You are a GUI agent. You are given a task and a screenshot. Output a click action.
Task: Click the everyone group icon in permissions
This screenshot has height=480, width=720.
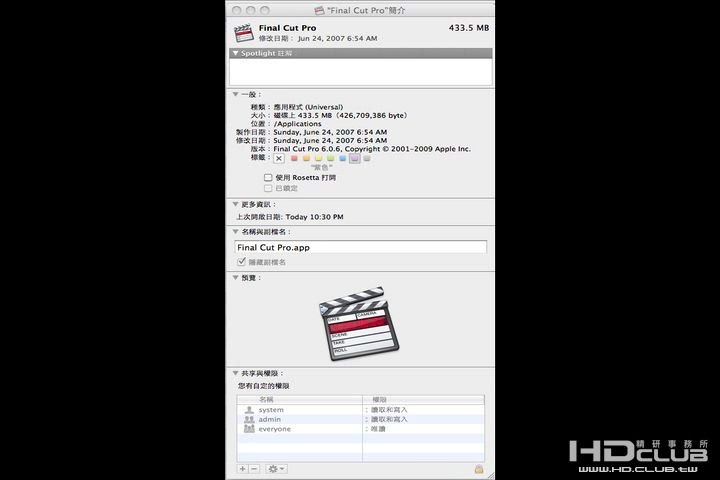(x=249, y=429)
